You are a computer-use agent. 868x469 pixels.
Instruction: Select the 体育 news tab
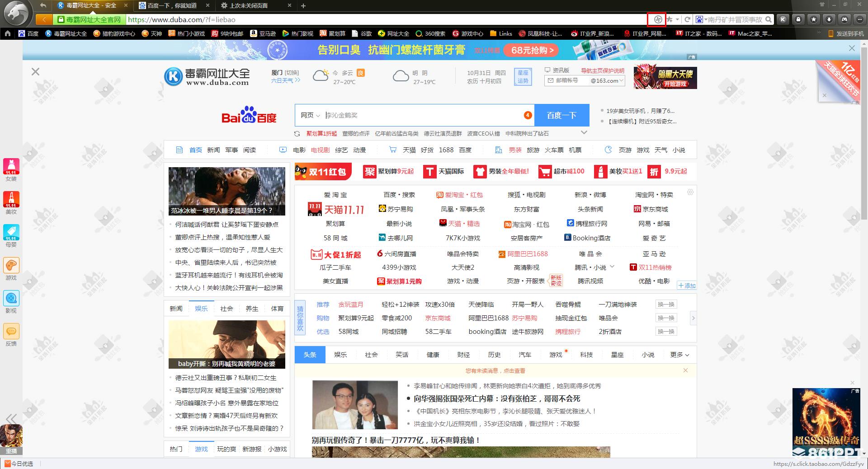pyautogui.click(x=277, y=309)
